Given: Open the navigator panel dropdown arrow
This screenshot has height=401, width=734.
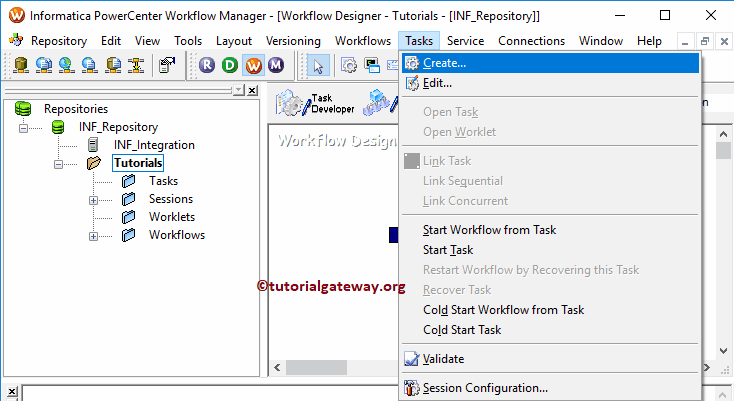Looking at the screenshot, I should click(239, 90).
